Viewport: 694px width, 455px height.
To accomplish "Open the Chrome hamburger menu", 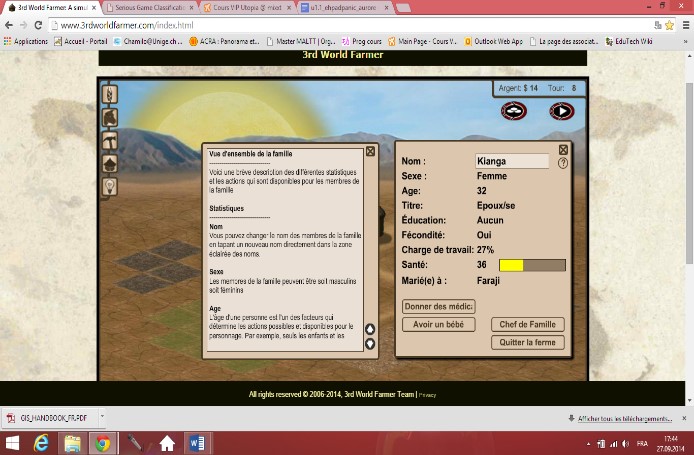I will point(686,25).
